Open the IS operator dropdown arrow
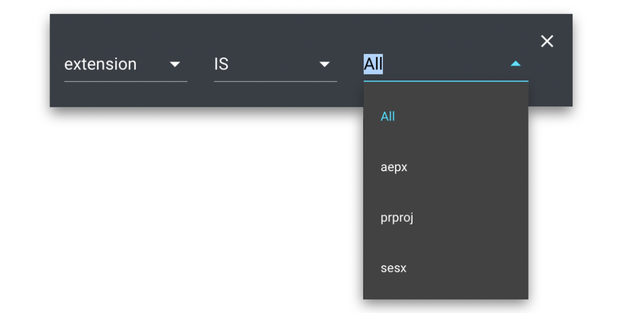The image size is (644, 313). pos(324,64)
